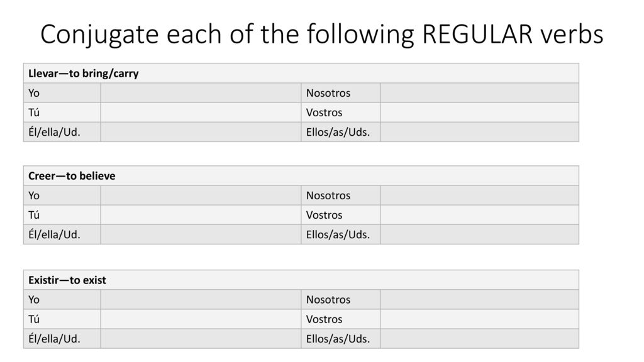Click the empty Él/ella/Ud. cell for Llevar
The height and width of the screenshot is (362, 644).
(x=201, y=132)
